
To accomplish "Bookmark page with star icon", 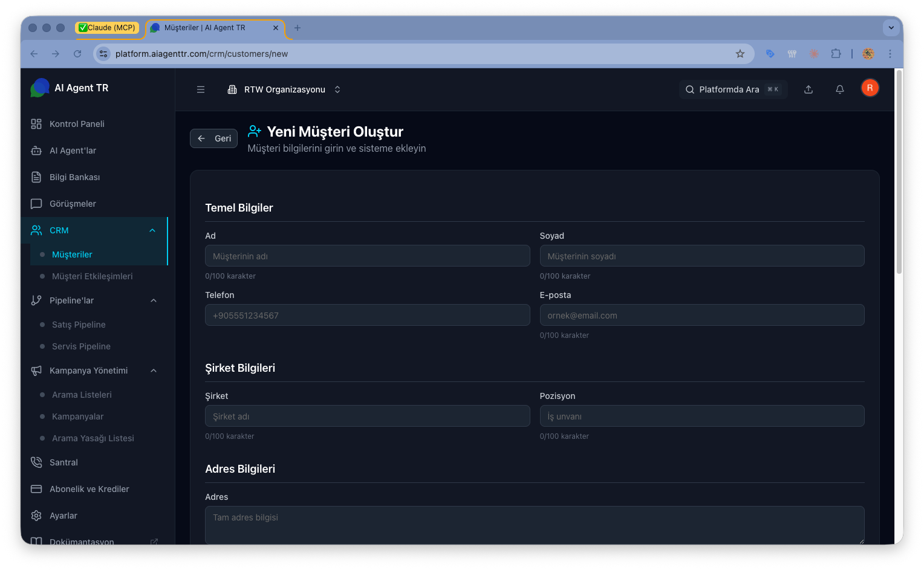I will 740,54.
